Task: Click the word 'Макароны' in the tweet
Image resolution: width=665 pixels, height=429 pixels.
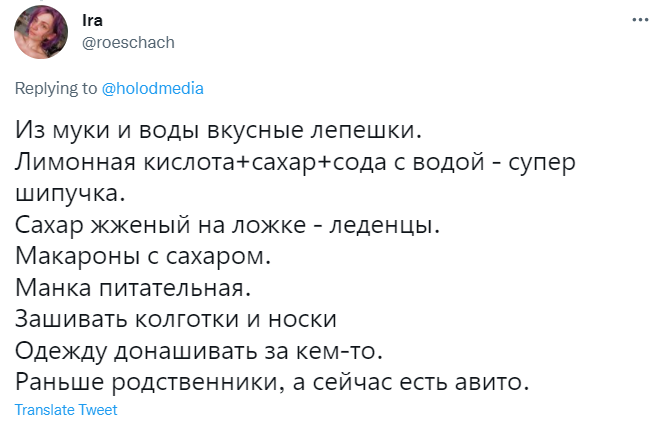Action: pos(77,256)
